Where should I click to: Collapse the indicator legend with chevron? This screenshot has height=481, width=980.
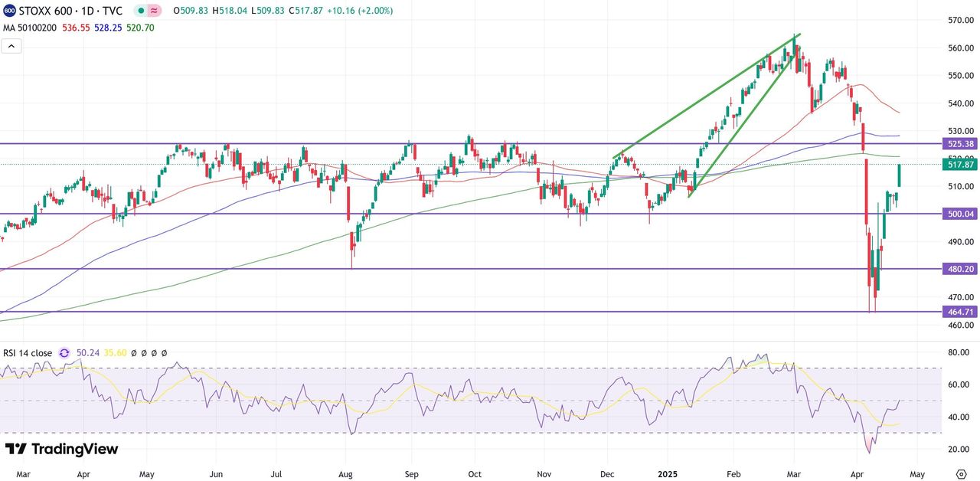11,46
